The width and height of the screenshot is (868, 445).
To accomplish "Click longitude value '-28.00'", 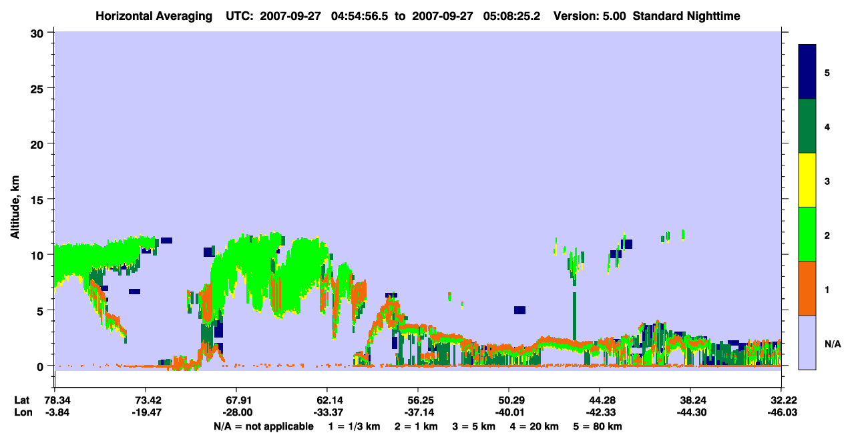I will coord(236,413).
